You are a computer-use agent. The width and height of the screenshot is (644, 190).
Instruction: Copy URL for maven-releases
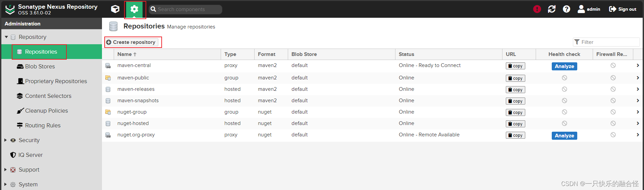[x=515, y=89]
